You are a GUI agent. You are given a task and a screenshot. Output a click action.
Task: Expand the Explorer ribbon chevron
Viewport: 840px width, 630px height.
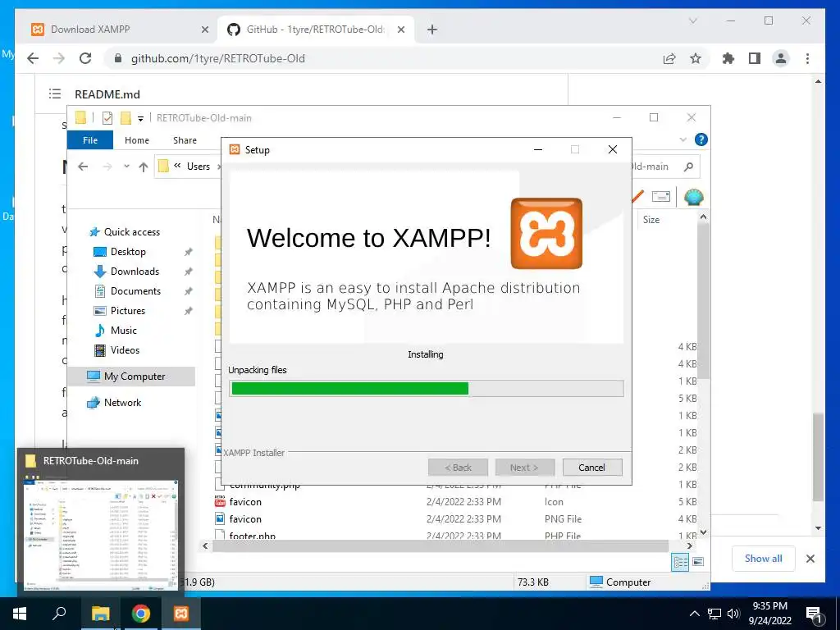tap(683, 139)
